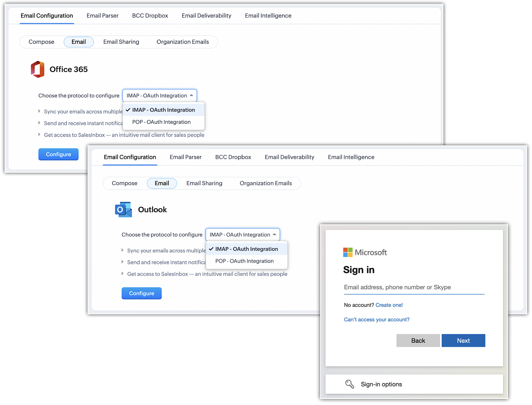Select Organization Emails pill in the top panel

[x=182, y=42]
